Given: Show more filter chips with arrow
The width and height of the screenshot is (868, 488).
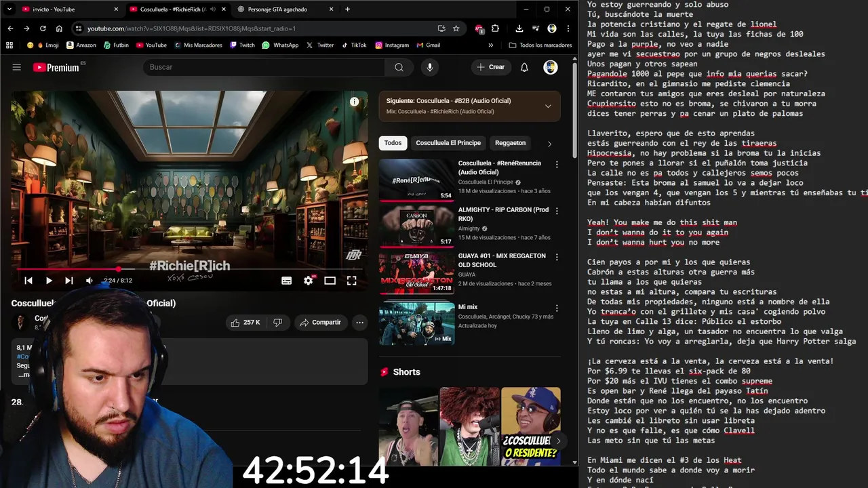Looking at the screenshot, I should pyautogui.click(x=549, y=144).
